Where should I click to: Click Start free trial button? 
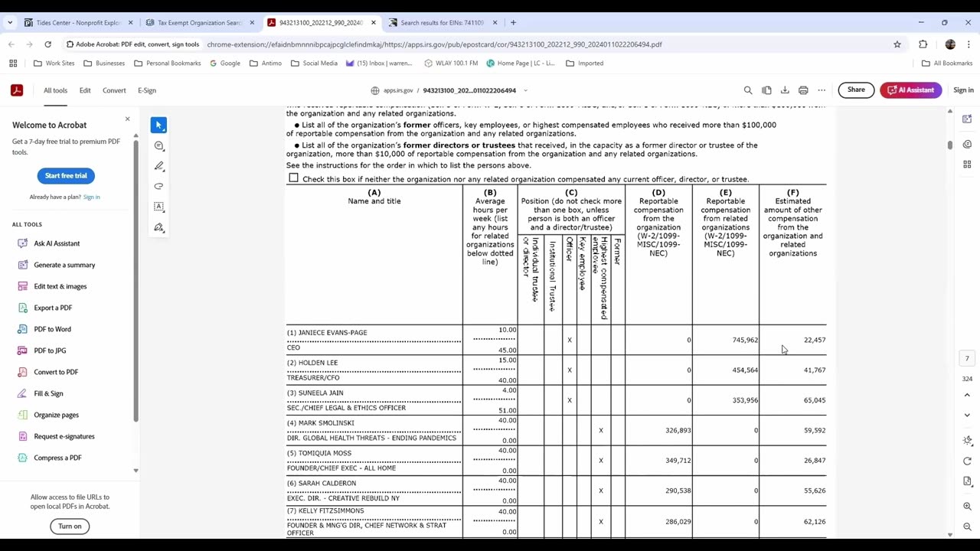pos(66,175)
